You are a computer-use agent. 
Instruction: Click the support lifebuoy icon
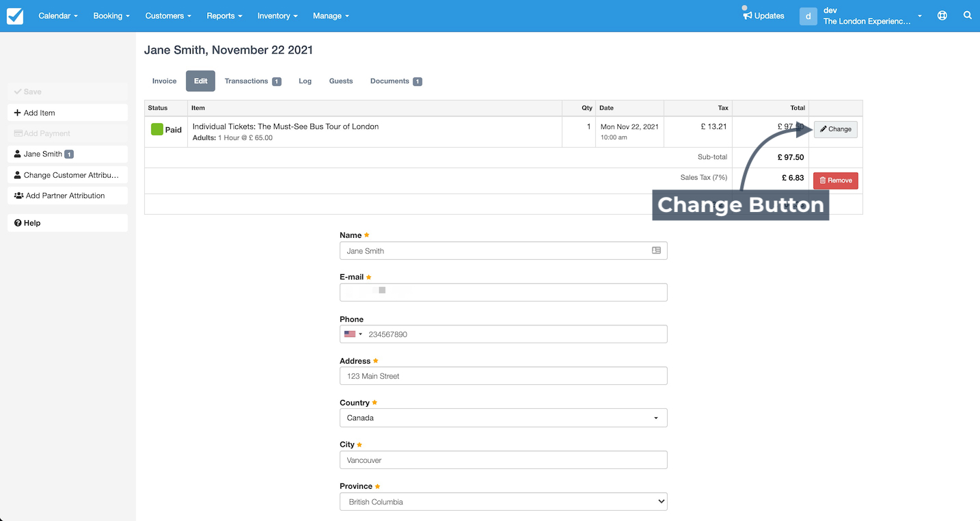click(942, 15)
